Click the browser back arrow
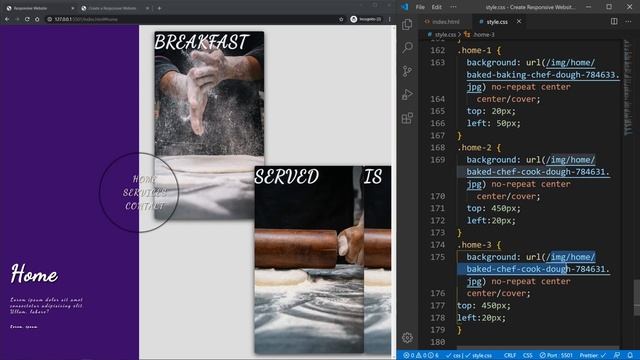 click(7, 19)
